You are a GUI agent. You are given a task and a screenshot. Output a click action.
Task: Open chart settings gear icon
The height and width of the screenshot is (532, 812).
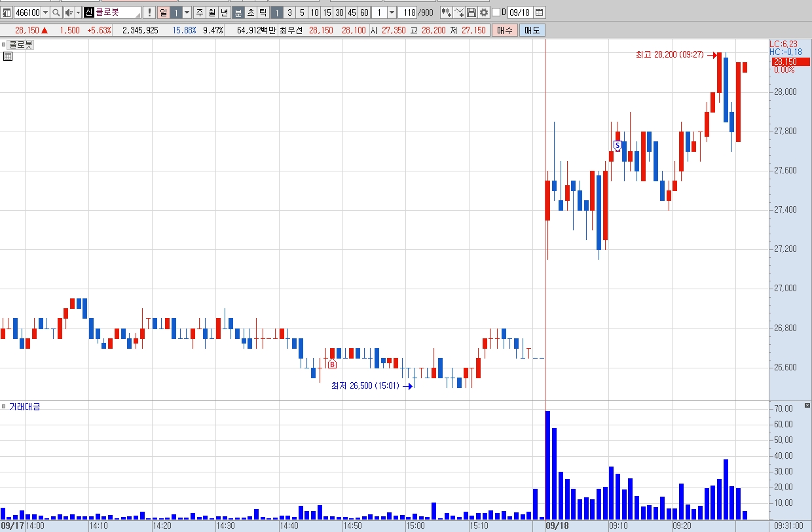click(x=484, y=12)
